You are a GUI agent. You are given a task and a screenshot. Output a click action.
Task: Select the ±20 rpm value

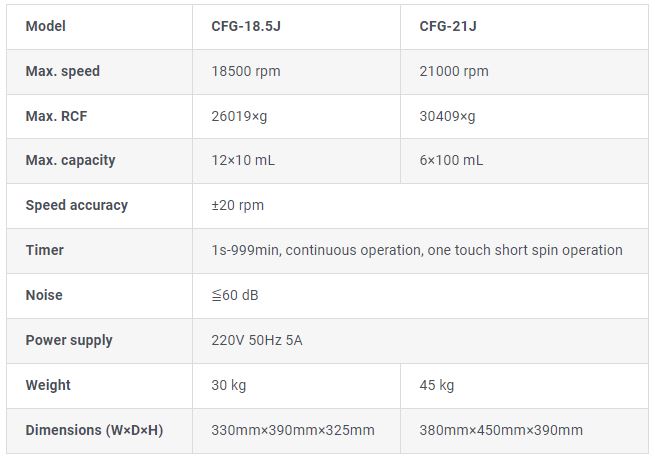(238, 205)
